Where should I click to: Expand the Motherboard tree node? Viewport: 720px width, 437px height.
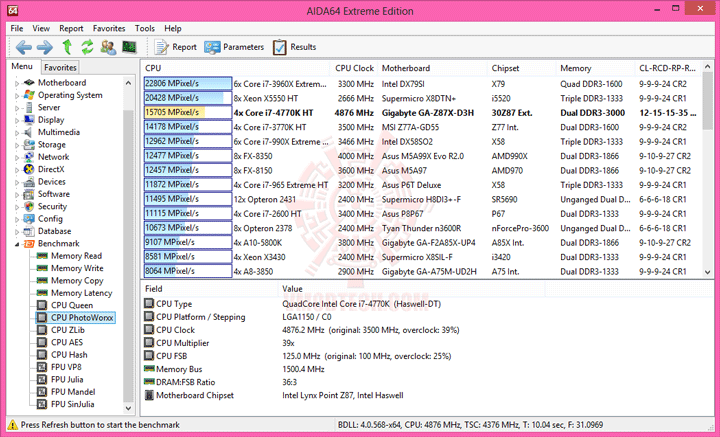[17, 84]
